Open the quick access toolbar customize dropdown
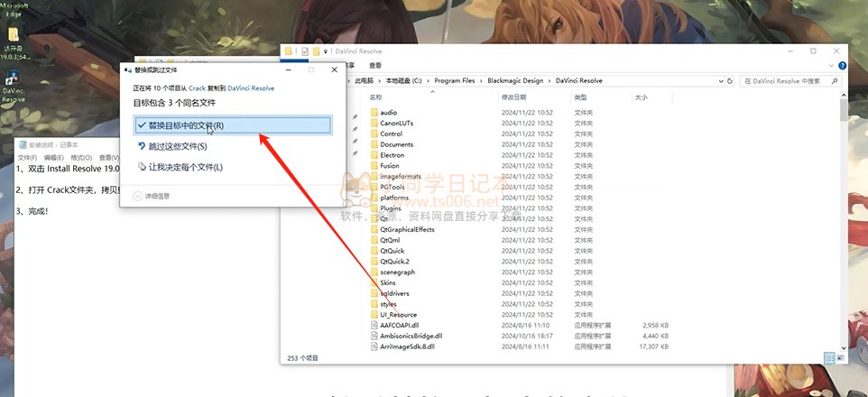This screenshot has width=868, height=397. (326, 51)
